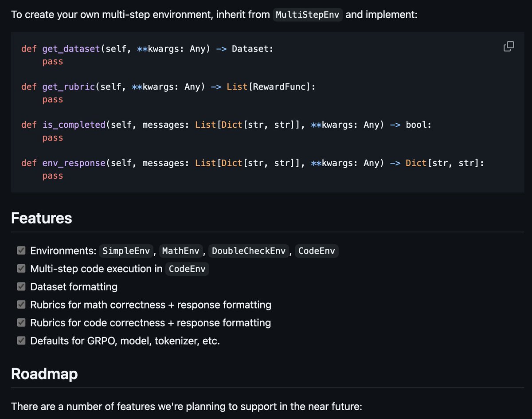Click the MathEnv code label
Image resolution: width=532 pixels, height=419 pixels.
tap(180, 251)
